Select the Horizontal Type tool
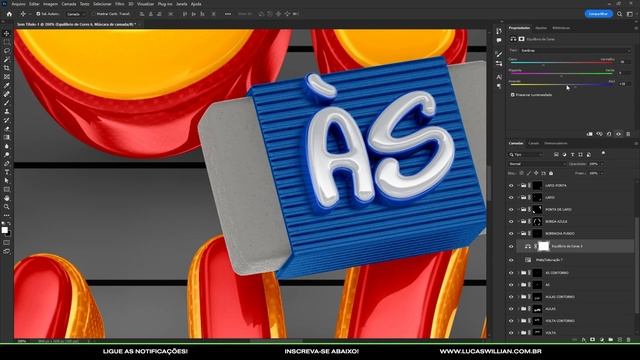This screenshot has width=640, height=360. coord(7,172)
